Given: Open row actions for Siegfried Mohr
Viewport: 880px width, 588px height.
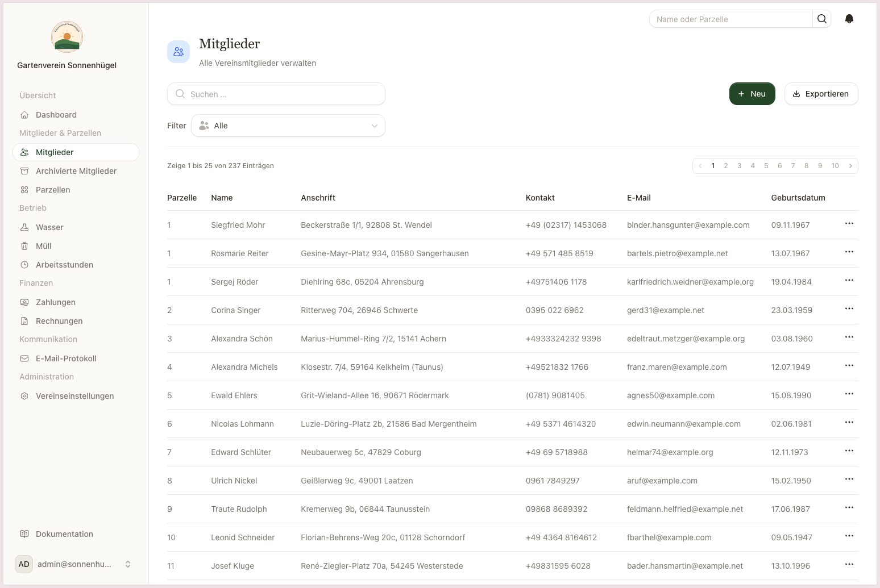Looking at the screenshot, I should (x=849, y=224).
